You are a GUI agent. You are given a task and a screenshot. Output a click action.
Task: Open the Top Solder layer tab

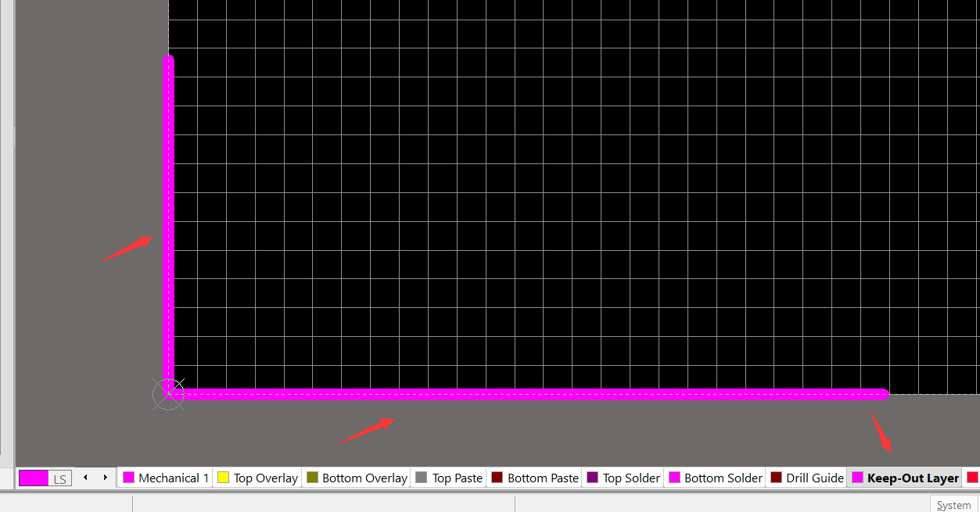[x=623, y=478]
